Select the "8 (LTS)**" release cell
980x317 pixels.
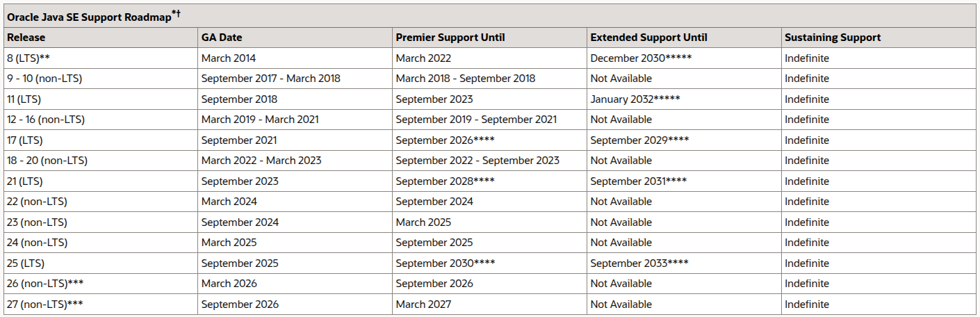point(28,58)
